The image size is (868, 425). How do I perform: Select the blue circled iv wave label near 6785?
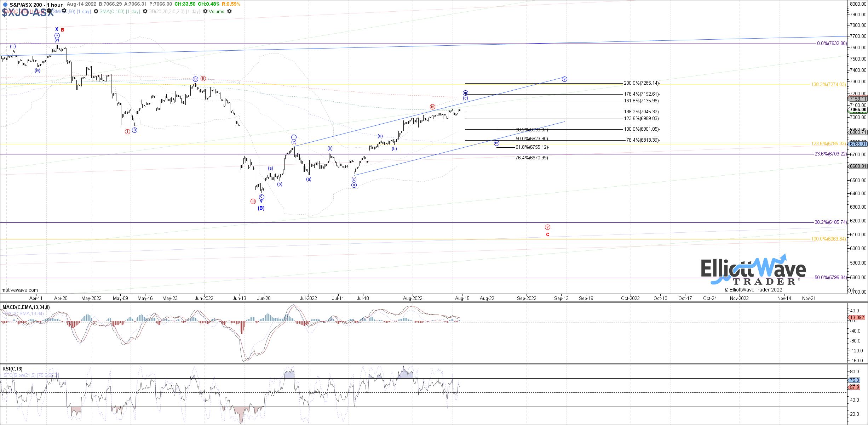pos(496,143)
